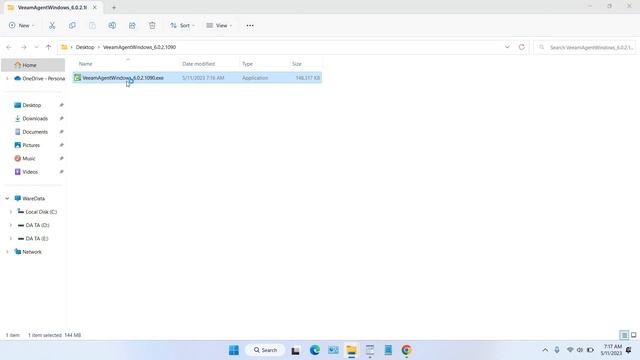Open the New dropdown menu
640x360 pixels.
click(x=22, y=25)
